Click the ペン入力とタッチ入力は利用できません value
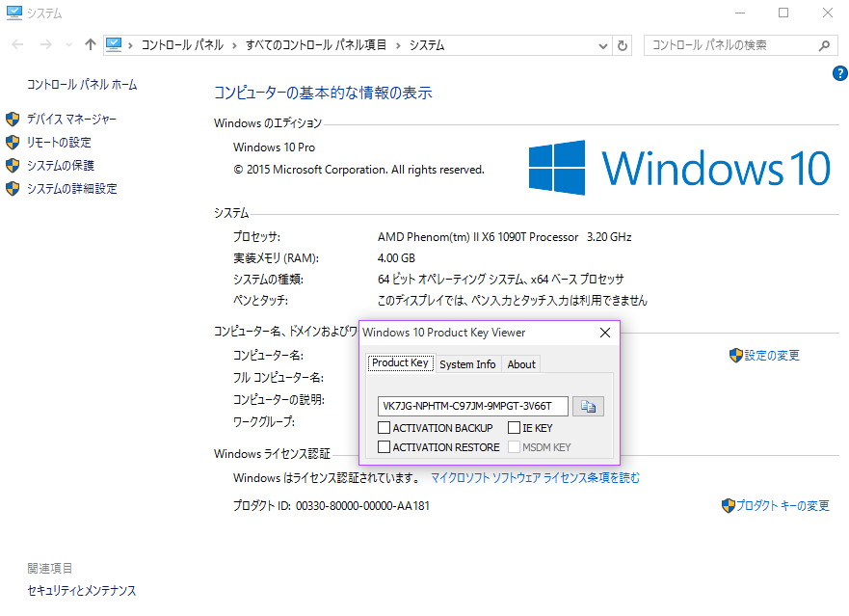849x616 pixels. 513,301
